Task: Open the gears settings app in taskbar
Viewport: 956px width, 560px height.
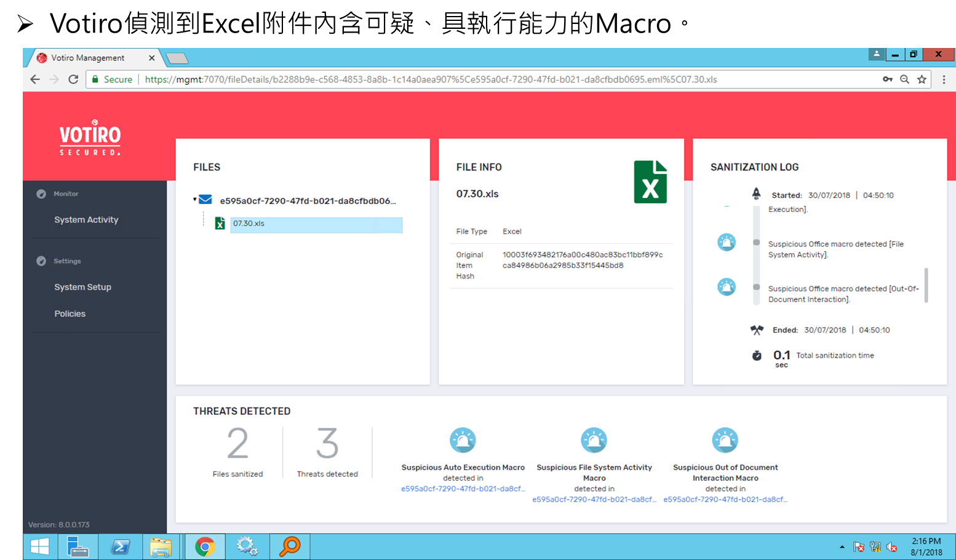Action: (x=247, y=546)
